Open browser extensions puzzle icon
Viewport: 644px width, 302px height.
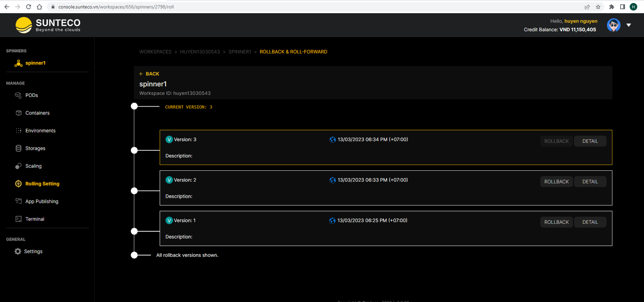tap(612, 7)
